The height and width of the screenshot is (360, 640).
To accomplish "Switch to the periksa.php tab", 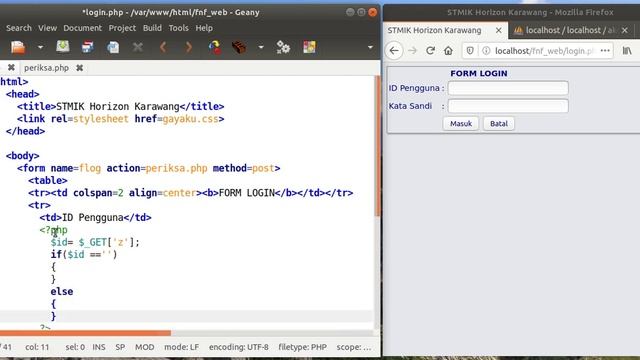I will tap(46, 68).
